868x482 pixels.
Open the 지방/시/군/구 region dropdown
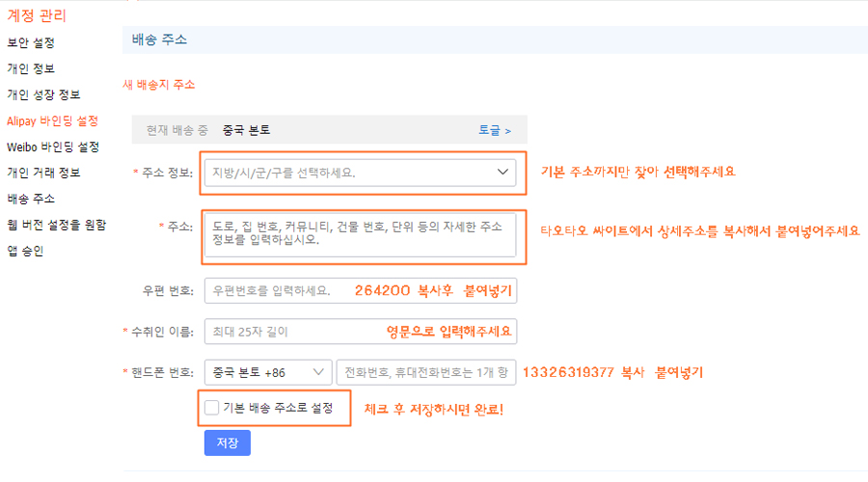[x=361, y=173]
